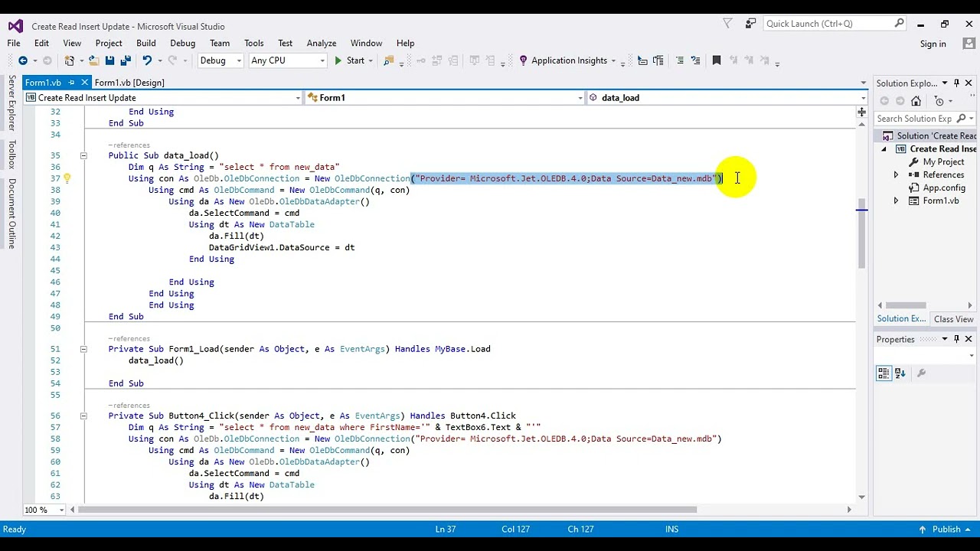This screenshot has height=551, width=980.
Task: Click the split editor icon above the scrollbar
Action: [861, 112]
